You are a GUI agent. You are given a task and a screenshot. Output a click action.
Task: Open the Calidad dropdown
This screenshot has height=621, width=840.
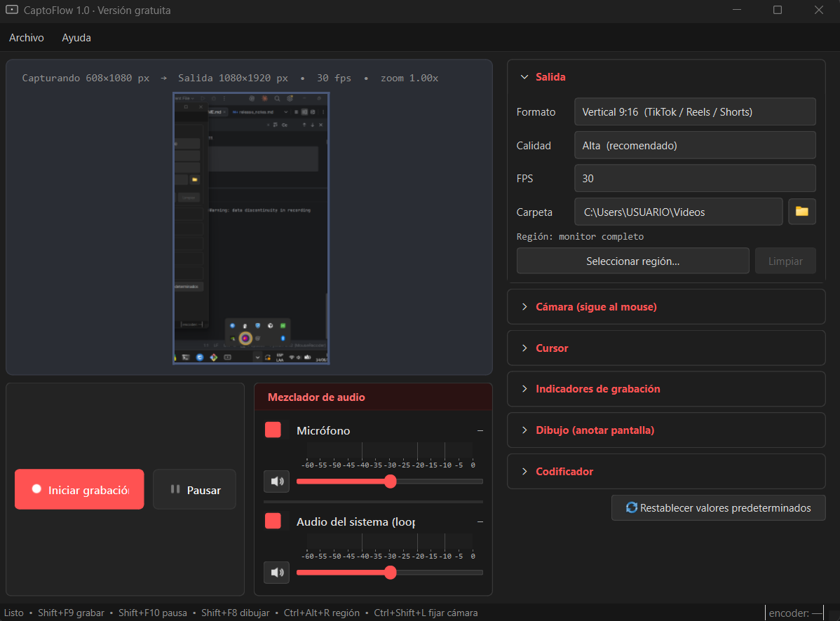695,146
